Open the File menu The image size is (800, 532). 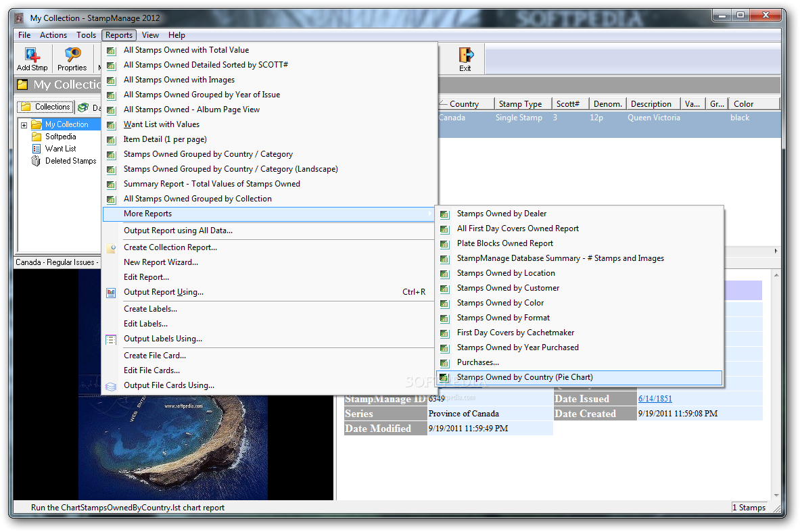tap(24, 35)
